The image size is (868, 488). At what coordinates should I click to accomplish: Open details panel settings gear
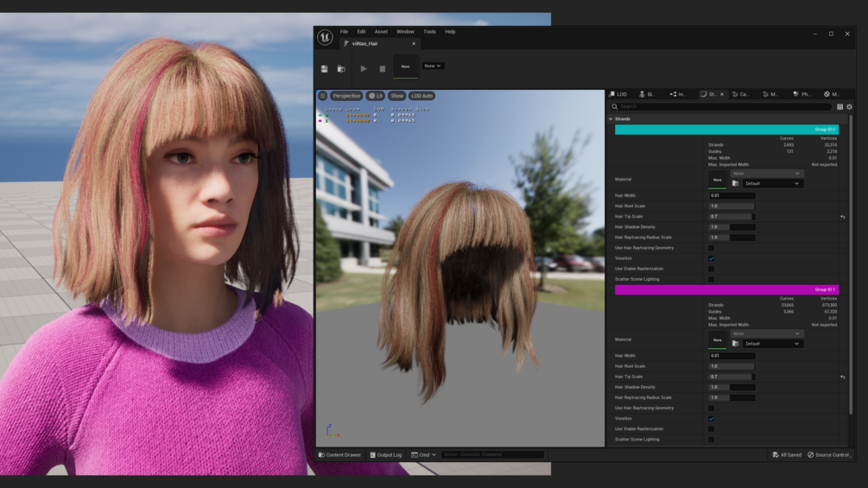tap(849, 107)
